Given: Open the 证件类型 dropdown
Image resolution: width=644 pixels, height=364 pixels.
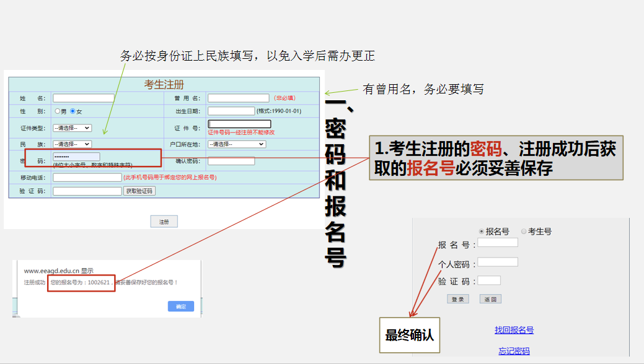Looking at the screenshot, I should pyautogui.click(x=71, y=128).
